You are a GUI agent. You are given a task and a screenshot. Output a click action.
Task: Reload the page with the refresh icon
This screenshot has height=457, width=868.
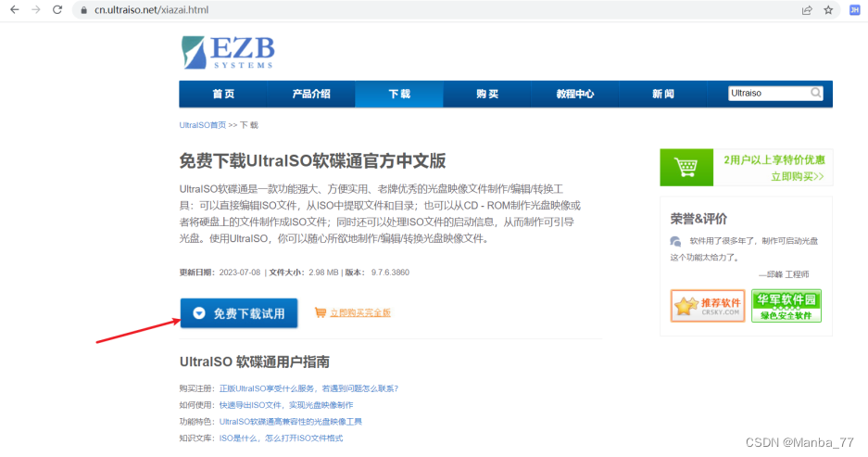coord(57,10)
